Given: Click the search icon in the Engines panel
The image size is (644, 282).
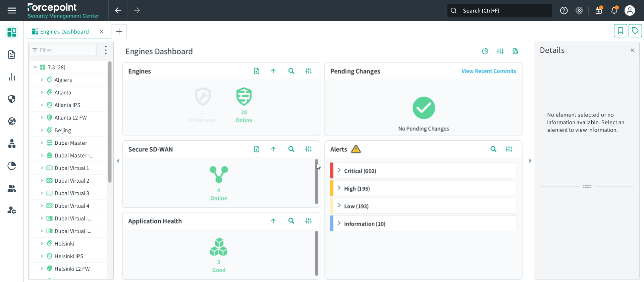Looking at the screenshot, I should pos(291,71).
